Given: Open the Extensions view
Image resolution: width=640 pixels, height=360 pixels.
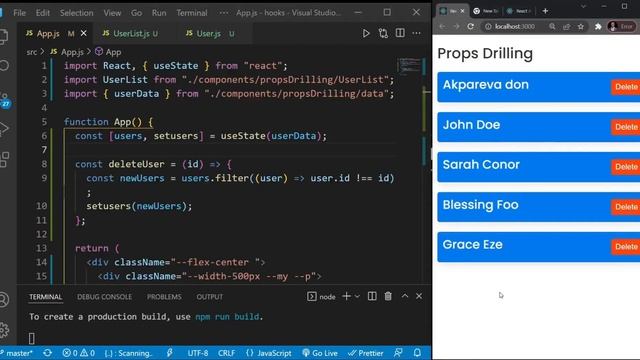Looking at the screenshot, I should [4, 159].
